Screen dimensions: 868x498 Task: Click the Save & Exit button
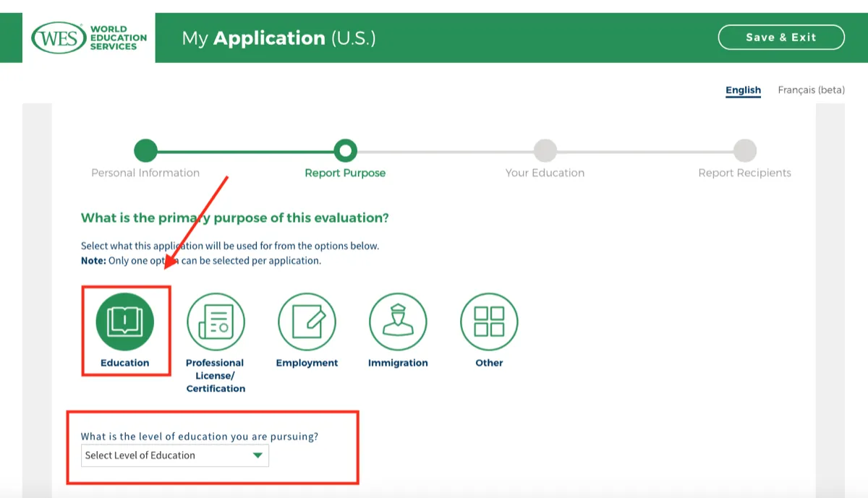pyautogui.click(x=781, y=38)
